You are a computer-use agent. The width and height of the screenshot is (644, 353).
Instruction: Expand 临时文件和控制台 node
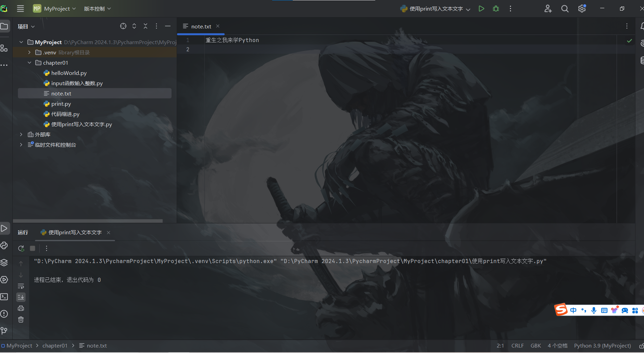click(x=21, y=145)
